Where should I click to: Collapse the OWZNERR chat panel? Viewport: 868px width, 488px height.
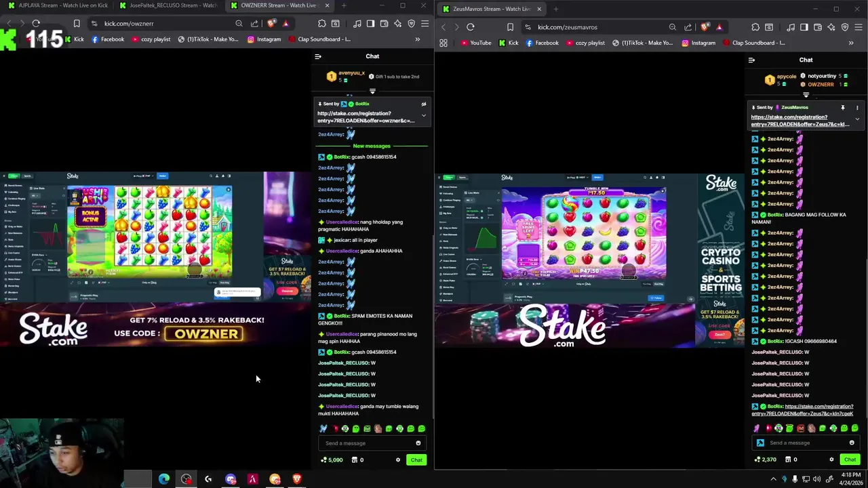317,56
